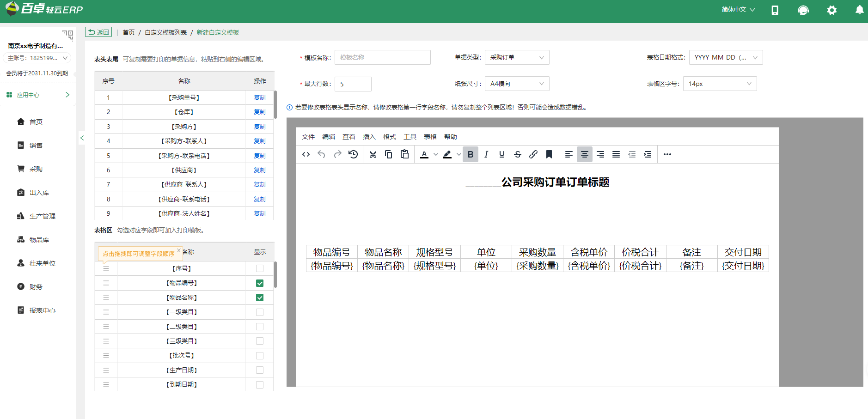
Task: Undo last edit in the editor toolbar
Action: [x=322, y=154]
